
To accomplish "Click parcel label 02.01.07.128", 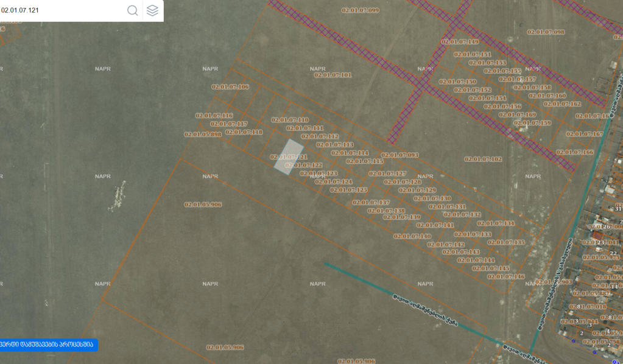I will (403, 182).
